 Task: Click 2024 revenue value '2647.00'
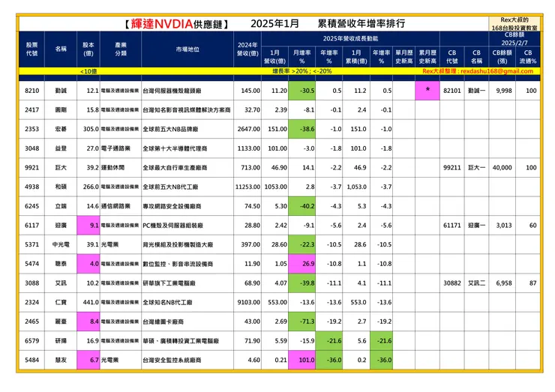coord(247,129)
